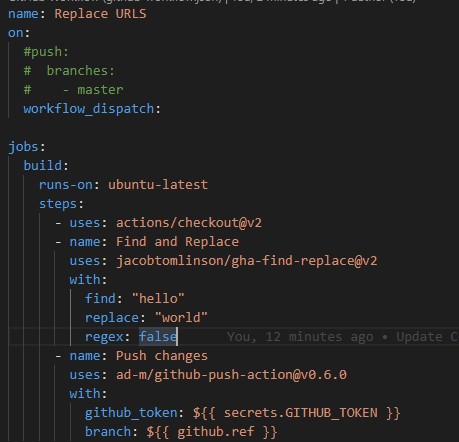Click the 'regex' key
The width and height of the screenshot is (459, 442).
tap(104, 337)
